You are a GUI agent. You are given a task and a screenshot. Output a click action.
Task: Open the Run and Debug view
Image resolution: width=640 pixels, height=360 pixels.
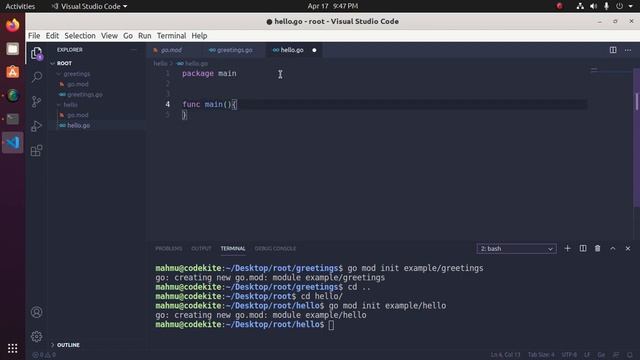pyautogui.click(x=36, y=126)
